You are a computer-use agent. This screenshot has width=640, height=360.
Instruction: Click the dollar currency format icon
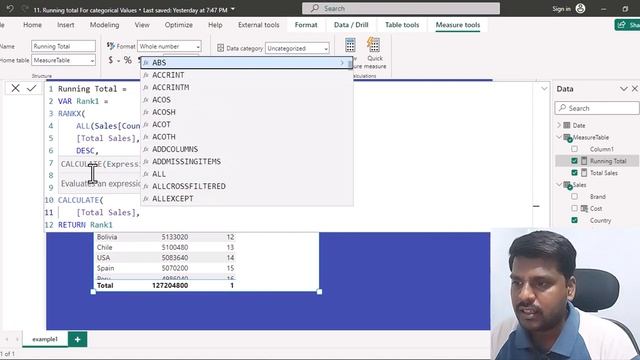(111, 60)
